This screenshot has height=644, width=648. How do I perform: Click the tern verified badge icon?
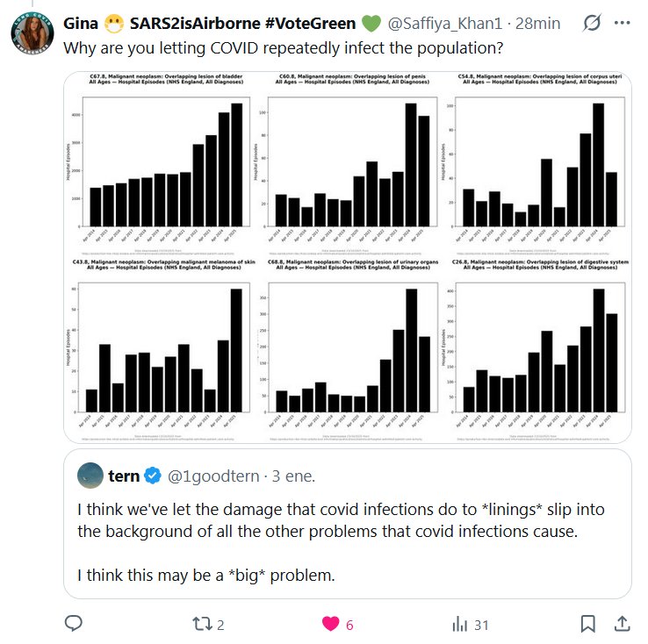(153, 476)
